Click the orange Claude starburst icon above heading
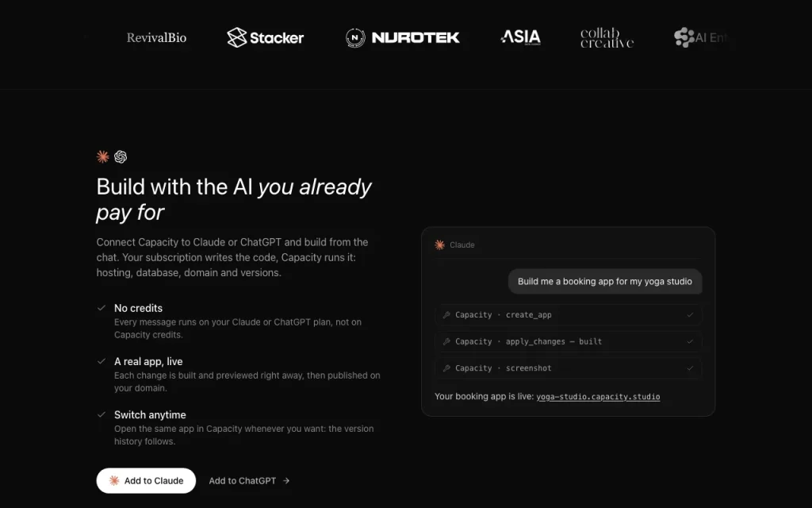 pos(102,156)
